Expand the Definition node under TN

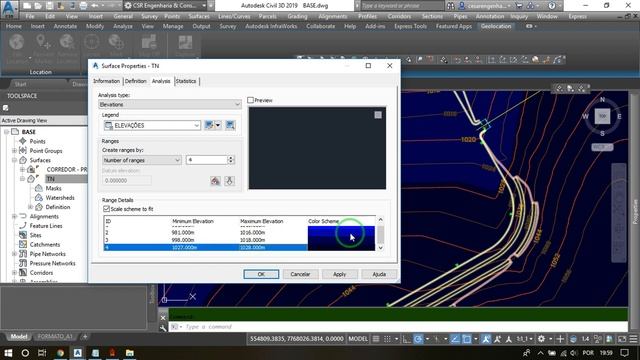[x=30, y=207]
